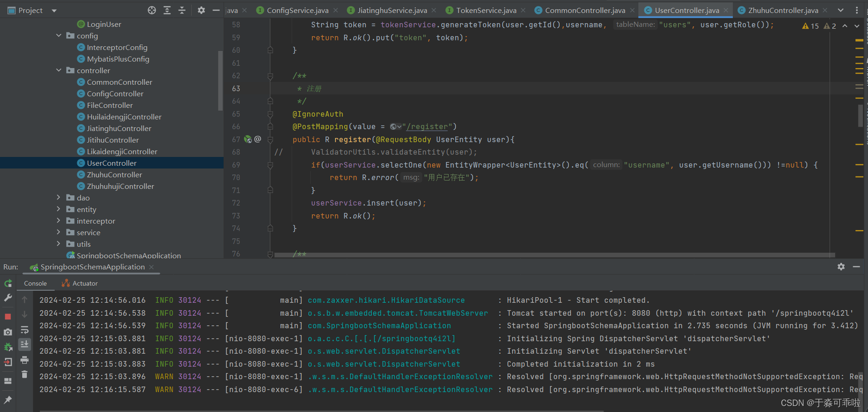Open LoginUser class in tree
Image resolution: width=868 pixels, height=412 pixels.
point(104,24)
